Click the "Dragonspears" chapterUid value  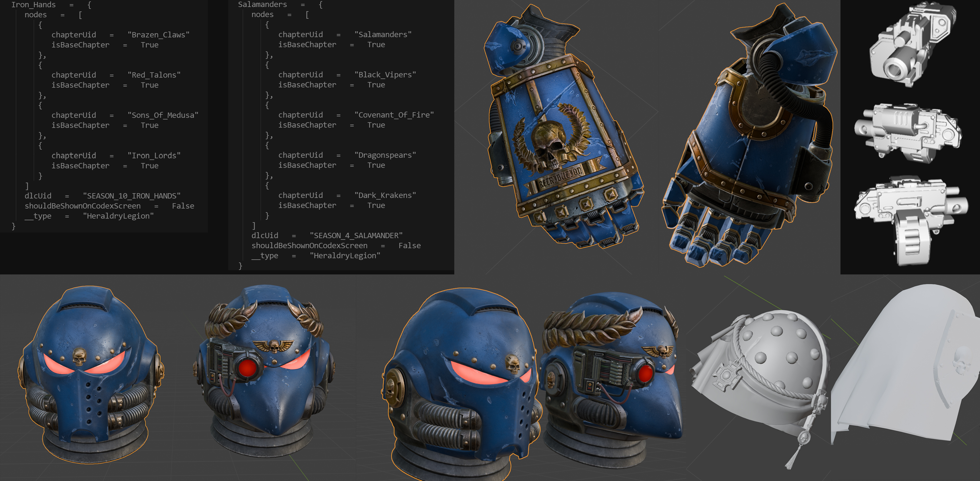point(385,155)
